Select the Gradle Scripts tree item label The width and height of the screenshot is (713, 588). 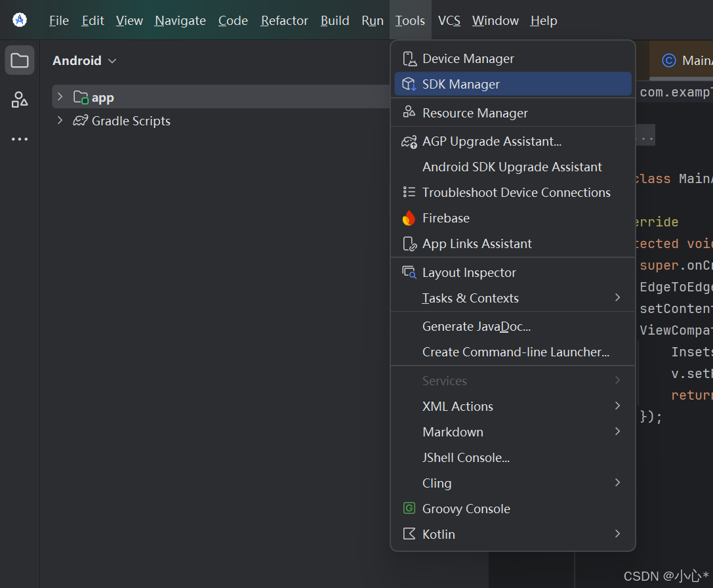point(131,121)
